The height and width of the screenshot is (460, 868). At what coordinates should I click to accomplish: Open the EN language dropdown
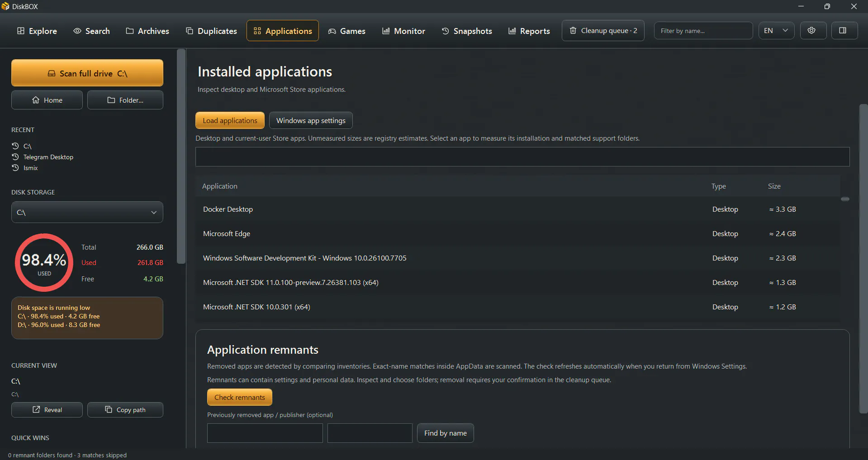point(776,31)
